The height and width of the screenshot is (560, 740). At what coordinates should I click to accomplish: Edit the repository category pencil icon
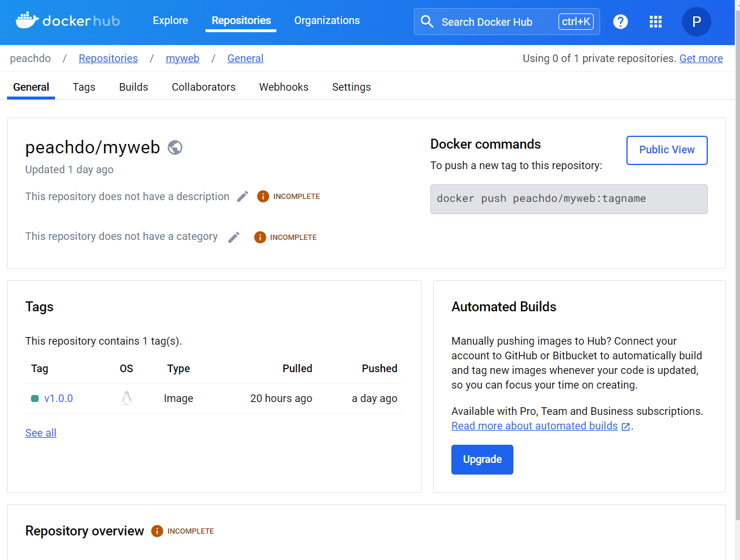pyautogui.click(x=234, y=237)
